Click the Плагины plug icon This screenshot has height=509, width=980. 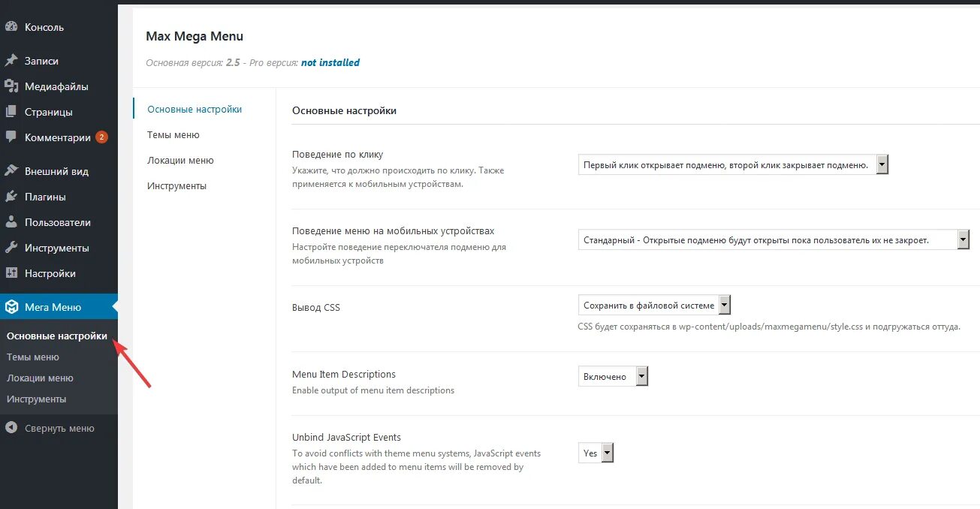[x=11, y=197]
